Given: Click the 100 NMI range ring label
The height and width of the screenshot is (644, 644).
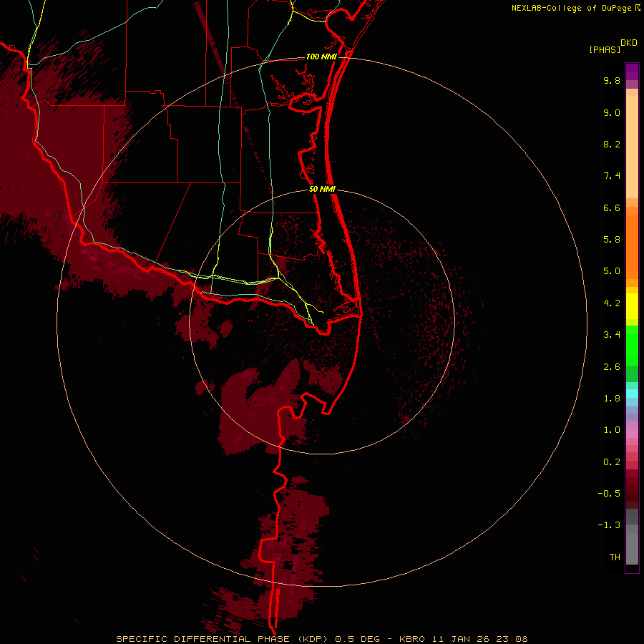Looking at the screenshot, I should point(321,57).
